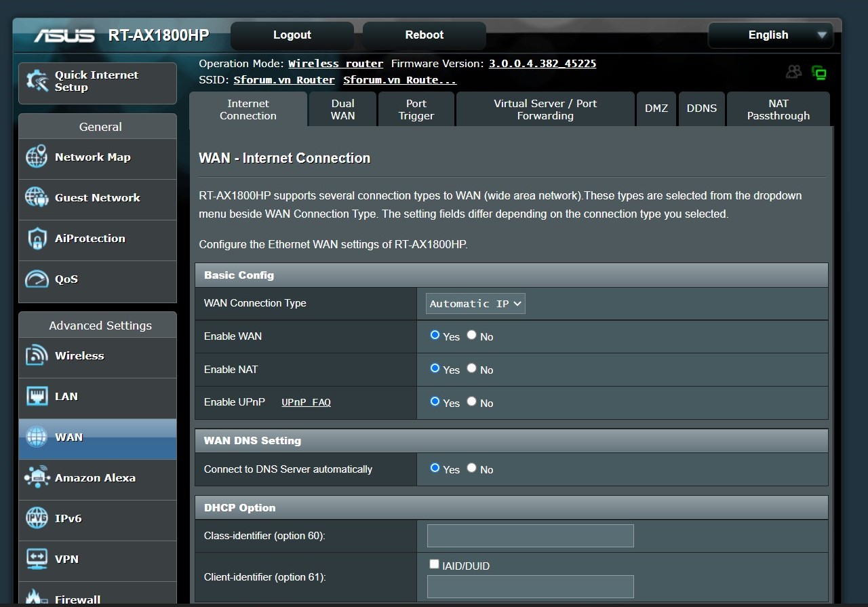Image resolution: width=868 pixels, height=607 pixels.
Task: Open the AiProtection menu item
Action: (98, 240)
